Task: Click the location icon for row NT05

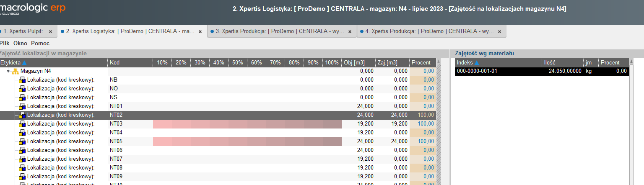Action: point(22,141)
